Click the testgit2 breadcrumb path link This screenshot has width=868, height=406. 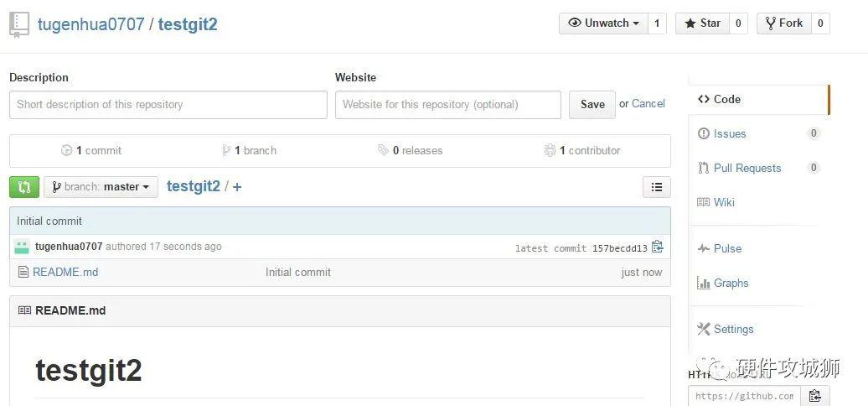coord(194,187)
